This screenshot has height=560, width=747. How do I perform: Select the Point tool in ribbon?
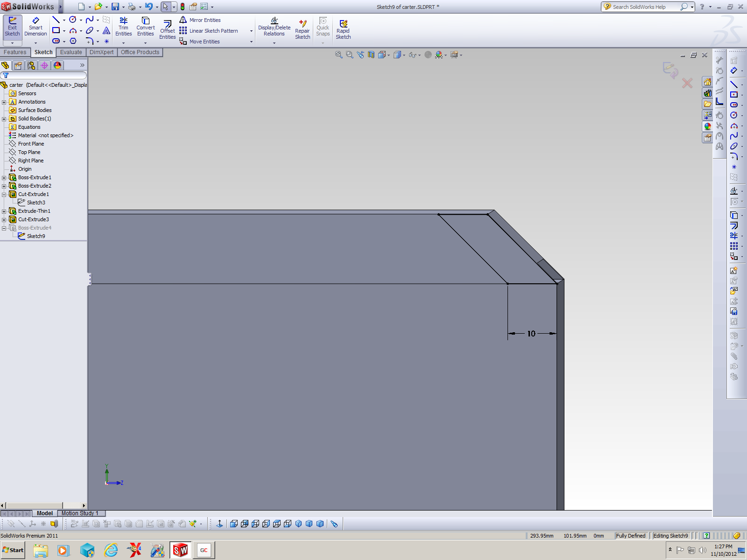106,41
